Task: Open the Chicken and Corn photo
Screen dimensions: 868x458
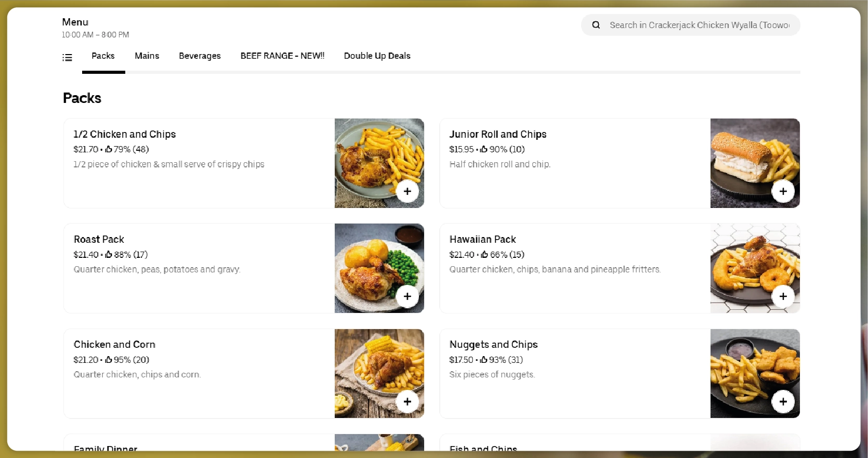Action: 379,373
